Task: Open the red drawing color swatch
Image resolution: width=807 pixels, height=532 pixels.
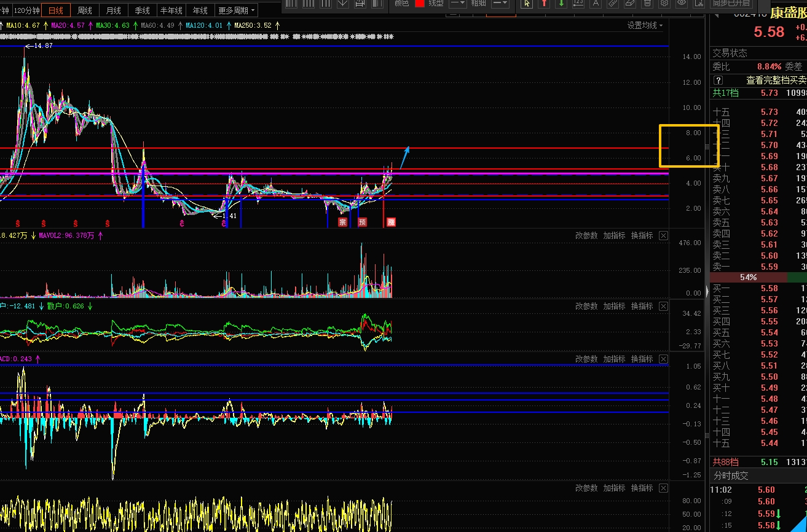Action: 420,4
